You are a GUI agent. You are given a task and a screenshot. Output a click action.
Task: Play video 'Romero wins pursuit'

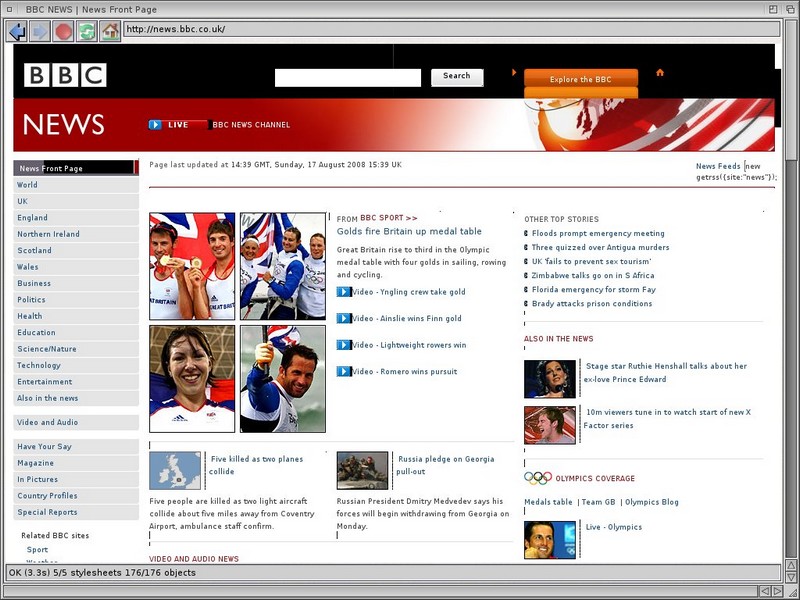(344, 371)
